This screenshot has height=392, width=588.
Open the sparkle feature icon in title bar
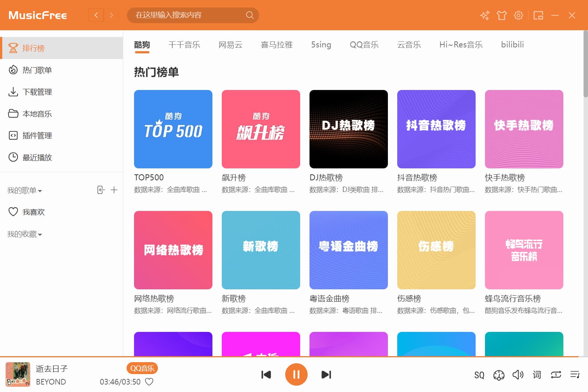coord(485,15)
